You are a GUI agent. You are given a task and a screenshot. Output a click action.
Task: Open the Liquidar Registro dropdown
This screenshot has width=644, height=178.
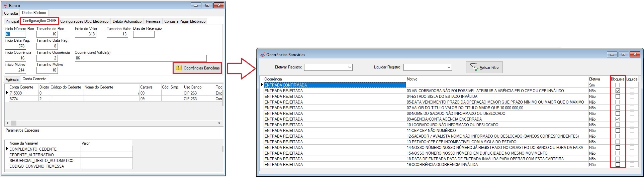[x=449, y=67]
